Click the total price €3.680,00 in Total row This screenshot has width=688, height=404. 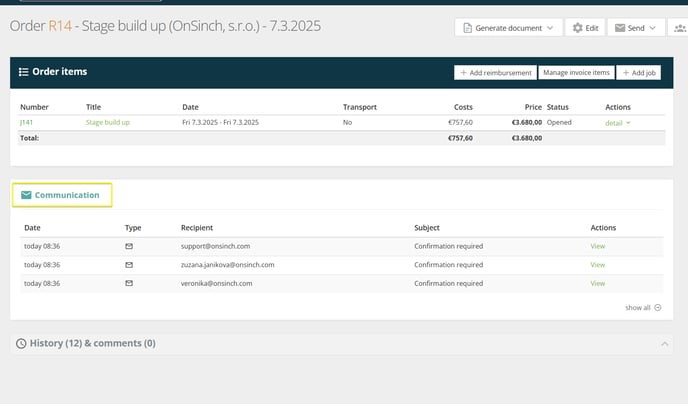pos(527,138)
